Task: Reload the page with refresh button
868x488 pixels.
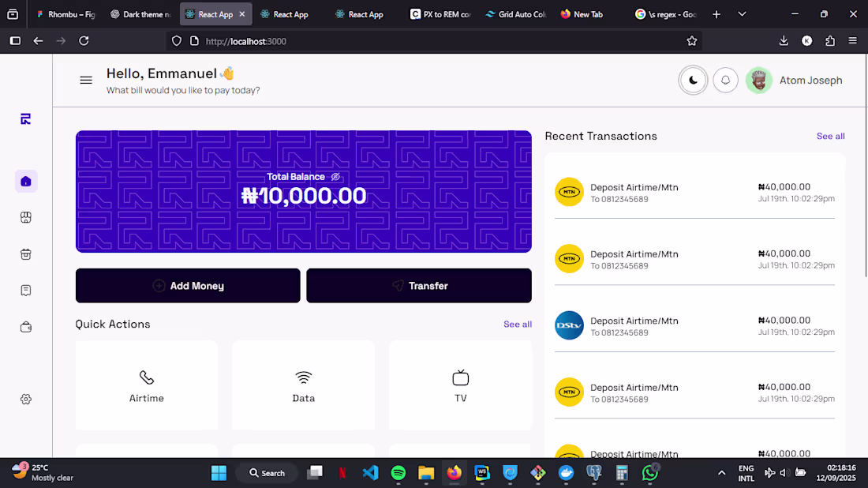Action: coord(84,41)
